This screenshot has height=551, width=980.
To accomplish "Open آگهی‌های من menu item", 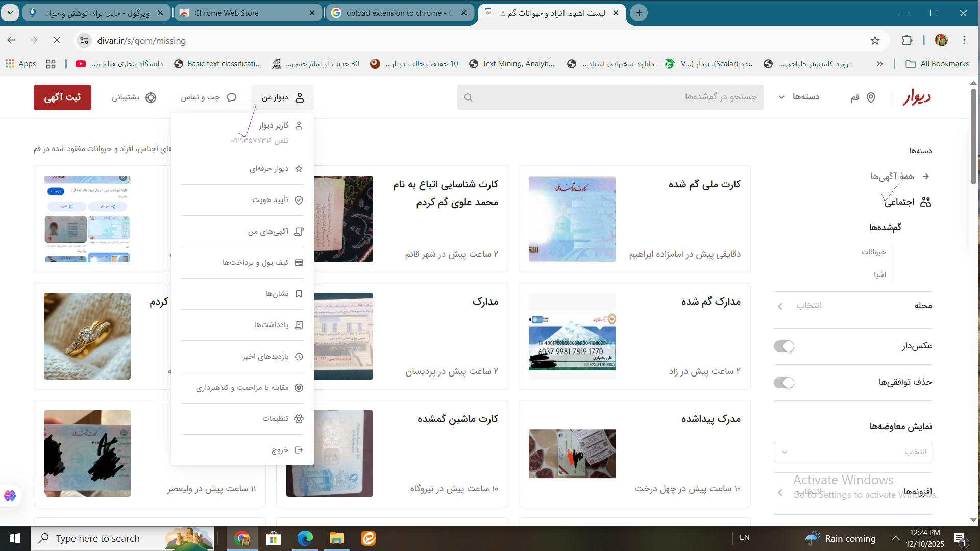I will [268, 232].
